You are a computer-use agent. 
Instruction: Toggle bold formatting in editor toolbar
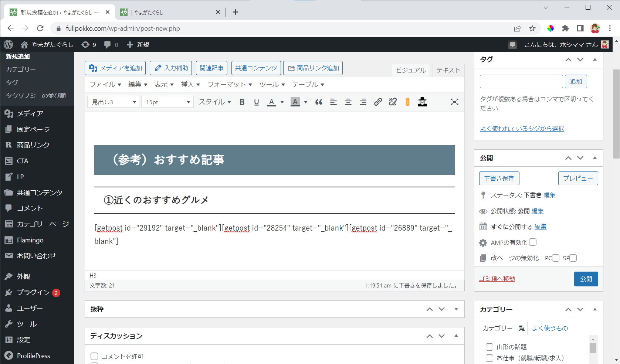click(x=242, y=102)
